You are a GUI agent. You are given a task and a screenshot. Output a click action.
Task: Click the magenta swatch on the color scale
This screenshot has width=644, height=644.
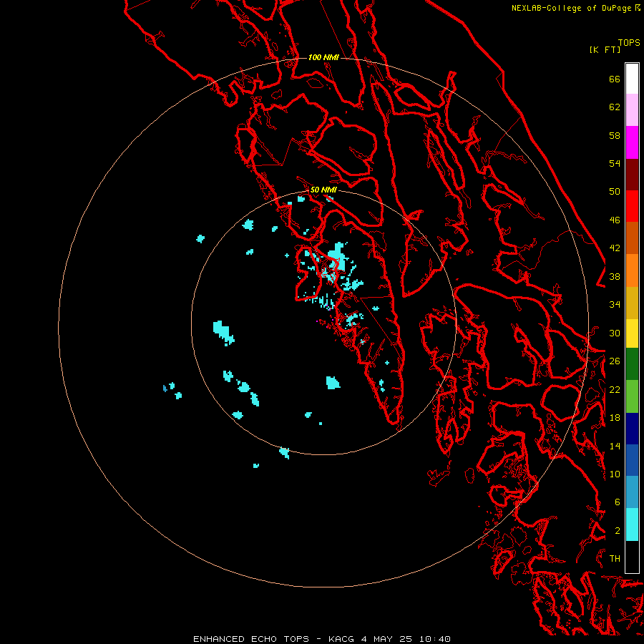pos(632,142)
